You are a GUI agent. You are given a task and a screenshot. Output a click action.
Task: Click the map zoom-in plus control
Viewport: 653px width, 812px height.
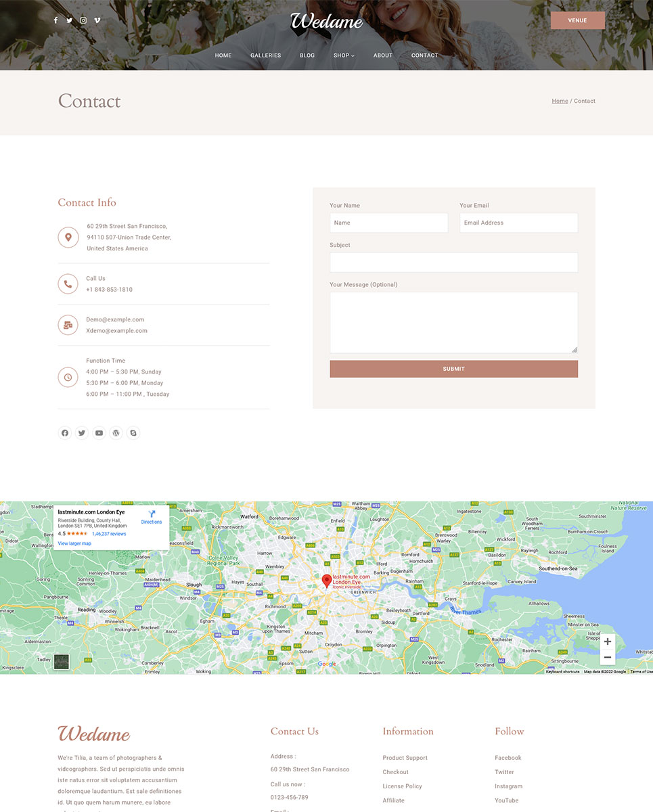(607, 641)
